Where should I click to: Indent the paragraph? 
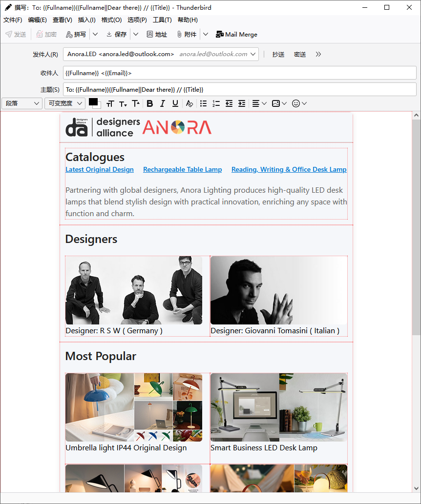[242, 103]
